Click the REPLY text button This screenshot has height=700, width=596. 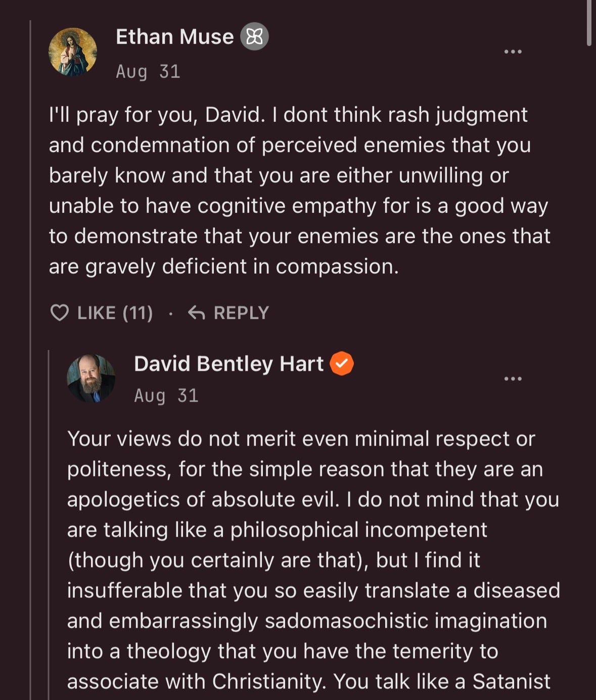pyautogui.click(x=241, y=313)
